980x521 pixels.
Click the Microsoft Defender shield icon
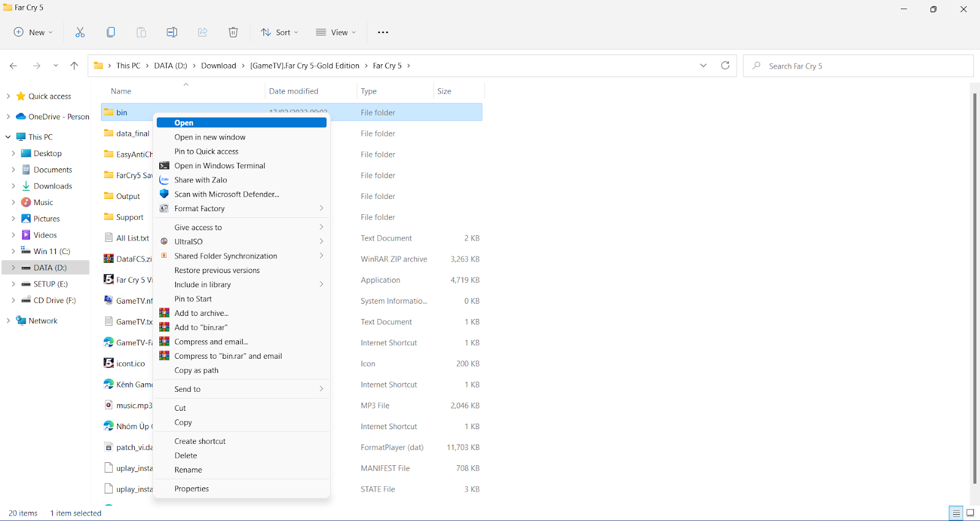tap(164, 194)
